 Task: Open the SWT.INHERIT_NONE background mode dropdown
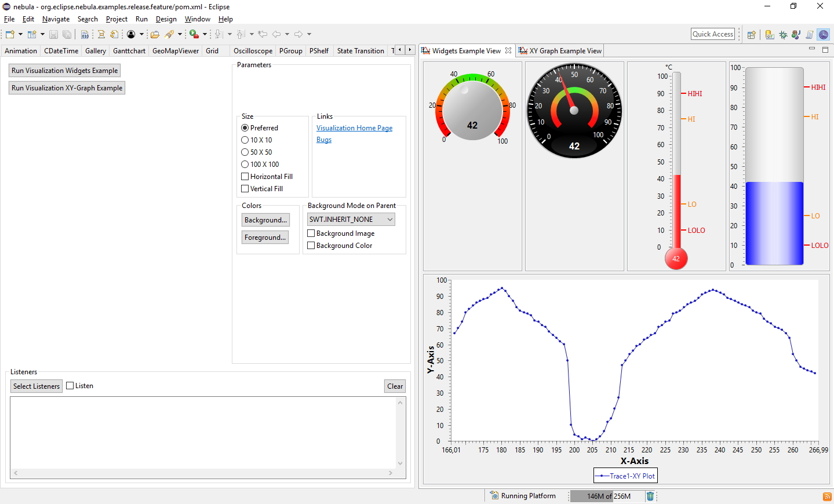point(351,220)
